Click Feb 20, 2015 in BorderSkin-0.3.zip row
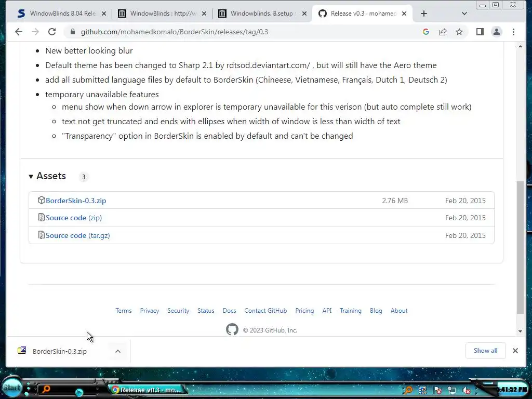The image size is (532, 399). click(x=465, y=201)
